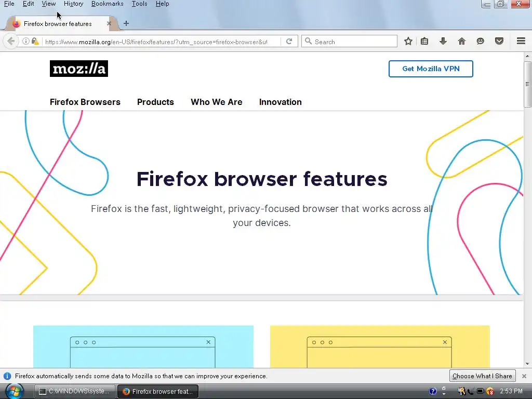This screenshot has width=532, height=399.
Task: Click the battery icon in system tray
Action: pyautogui.click(x=481, y=391)
